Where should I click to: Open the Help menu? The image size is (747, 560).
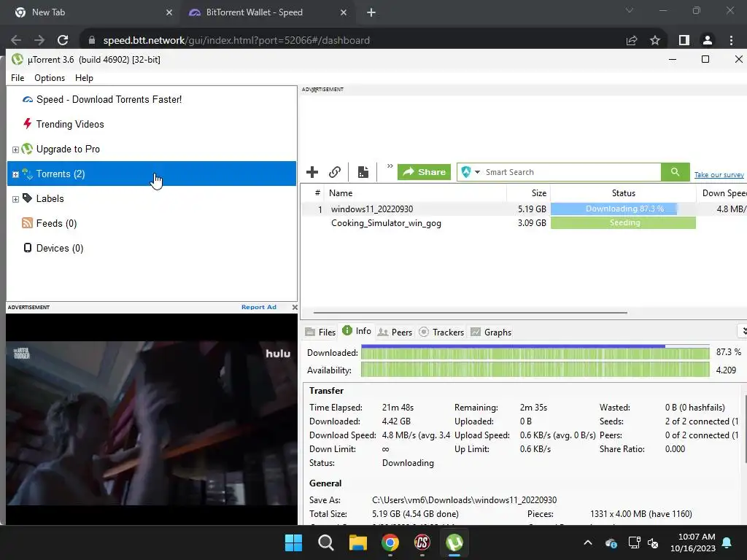coord(85,77)
